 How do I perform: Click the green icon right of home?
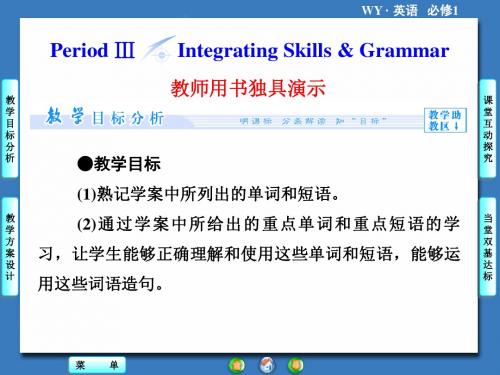coord(296,365)
